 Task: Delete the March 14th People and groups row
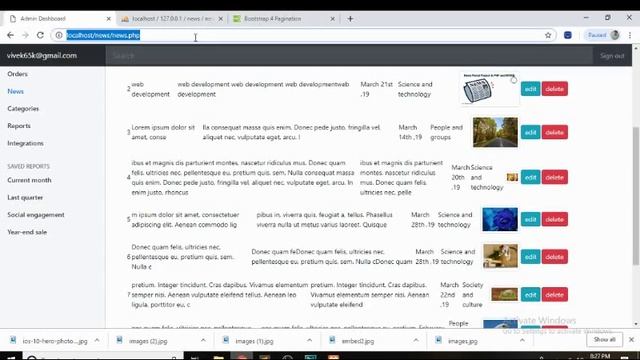(555, 133)
